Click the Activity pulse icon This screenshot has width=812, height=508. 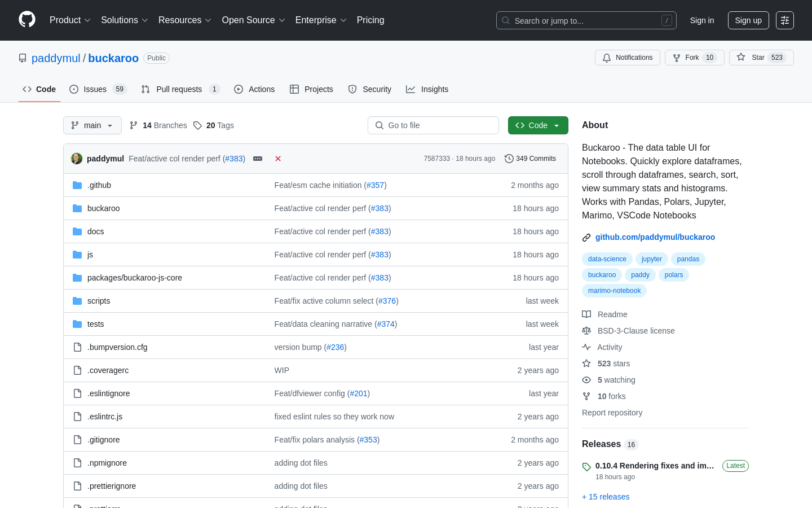click(x=586, y=347)
